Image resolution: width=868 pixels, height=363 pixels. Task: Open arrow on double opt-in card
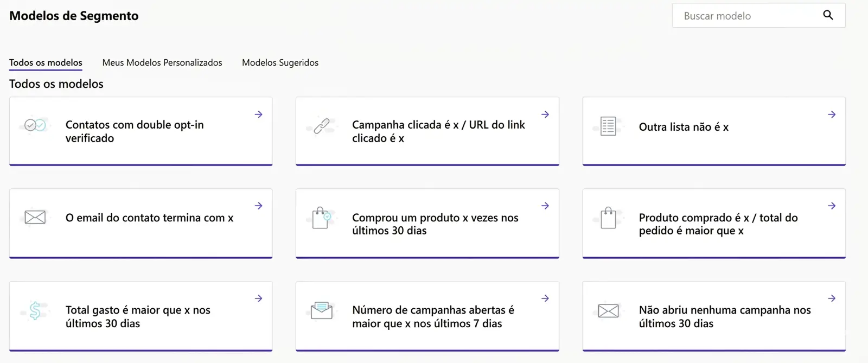pyautogui.click(x=259, y=114)
